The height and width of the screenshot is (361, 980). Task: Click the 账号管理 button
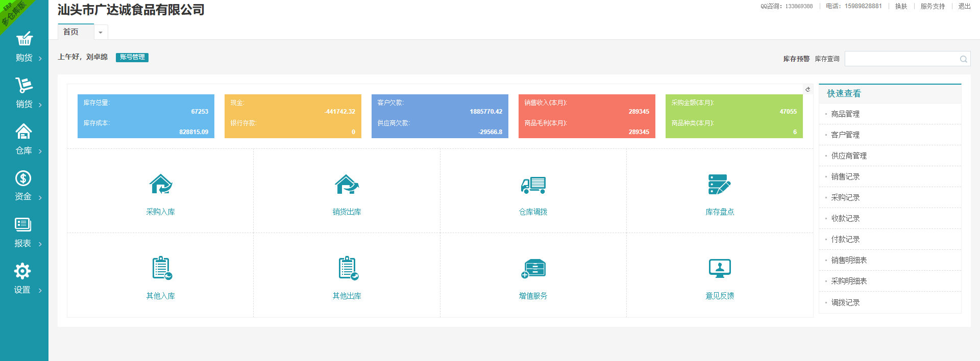pyautogui.click(x=132, y=57)
